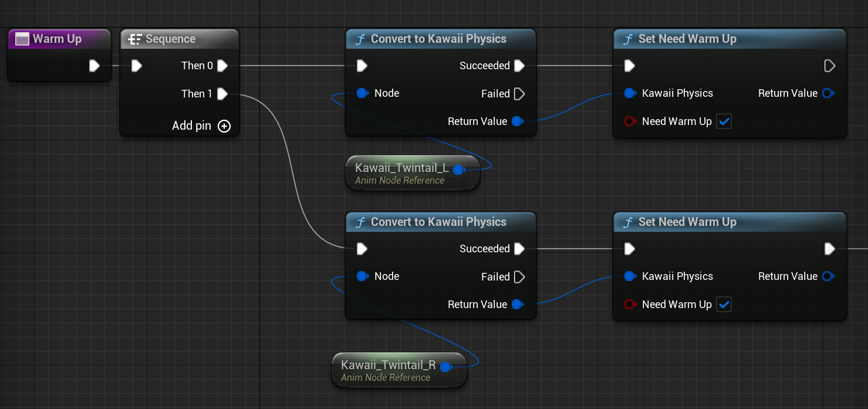Click the upper Convert node's Failed pin
The width and height of the screenshot is (868, 409).
(x=519, y=94)
